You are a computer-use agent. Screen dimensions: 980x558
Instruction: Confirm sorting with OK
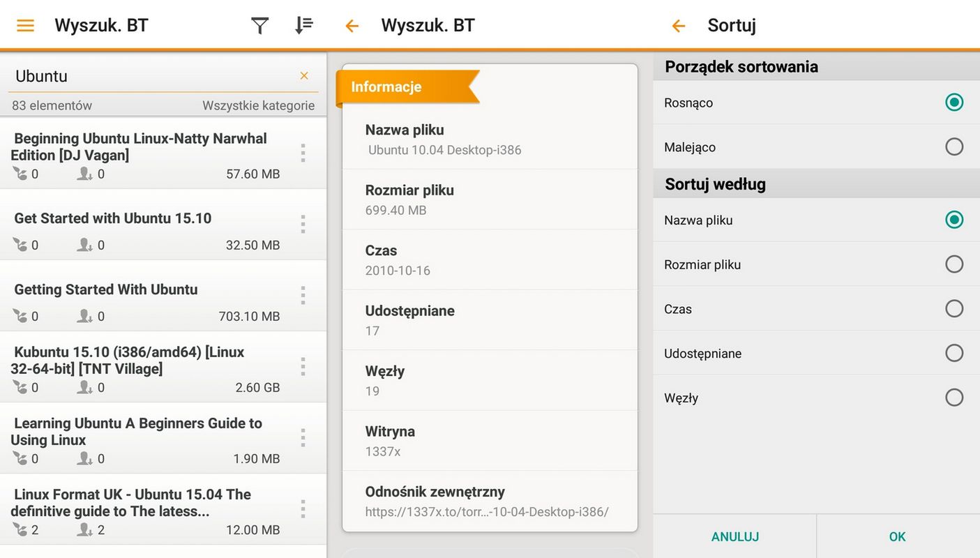898,536
